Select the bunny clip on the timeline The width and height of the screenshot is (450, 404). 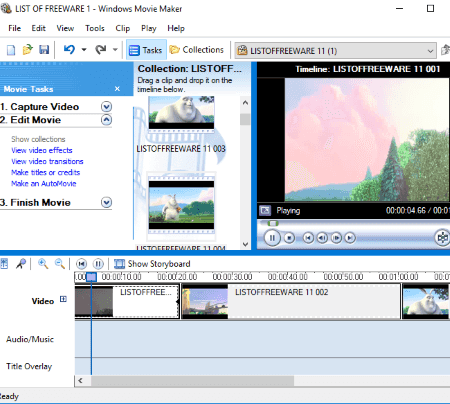426,302
